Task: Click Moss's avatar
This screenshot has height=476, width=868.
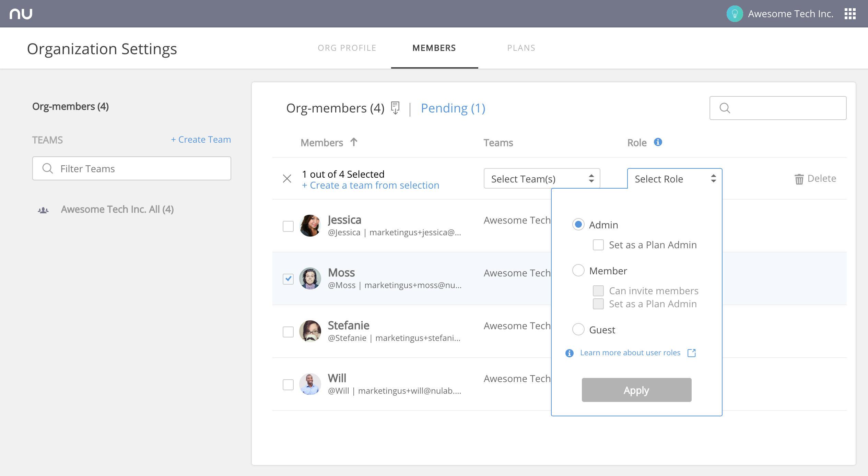Action: [x=310, y=278]
